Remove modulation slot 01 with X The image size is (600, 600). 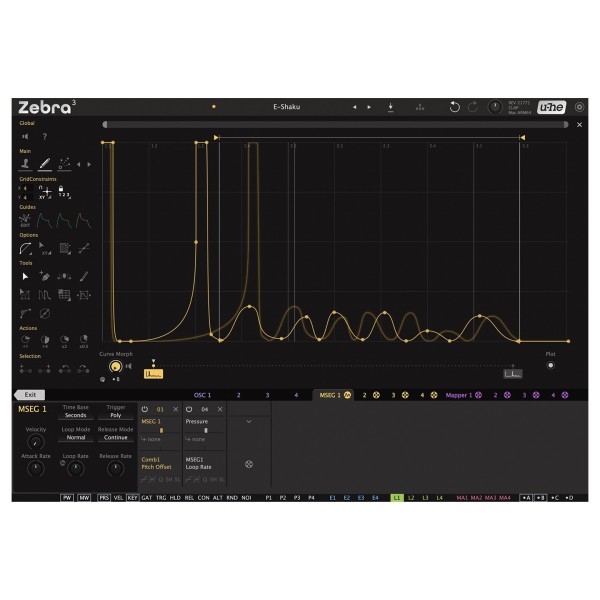[176, 409]
